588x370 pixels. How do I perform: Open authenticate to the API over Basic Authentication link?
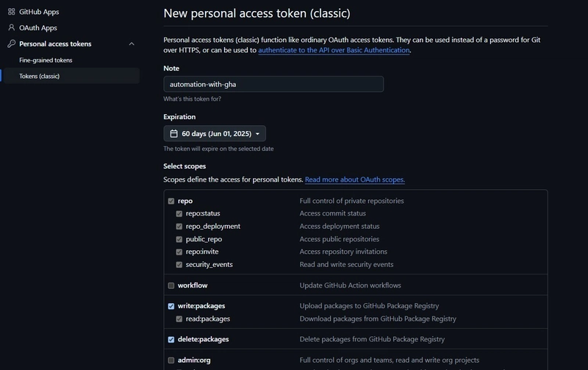point(334,50)
